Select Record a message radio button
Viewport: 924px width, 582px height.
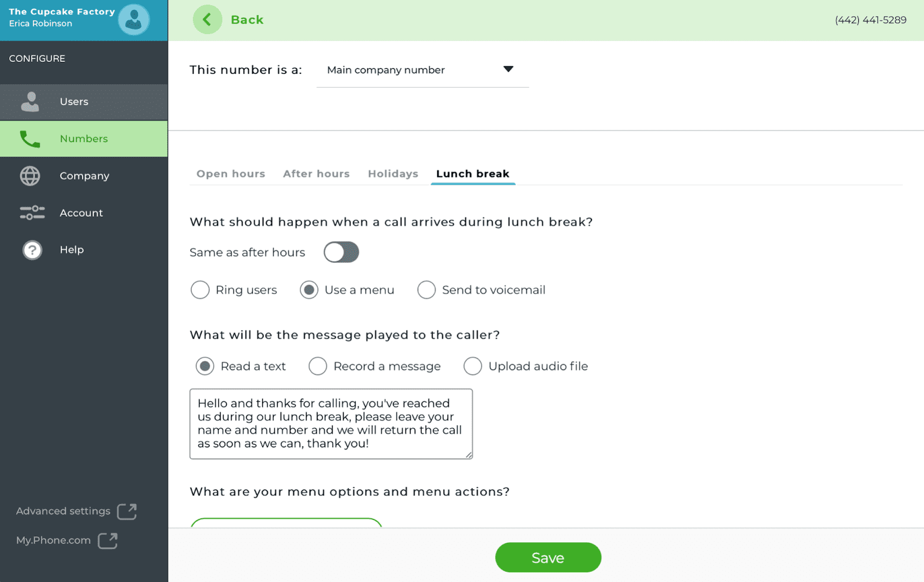click(318, 366)
